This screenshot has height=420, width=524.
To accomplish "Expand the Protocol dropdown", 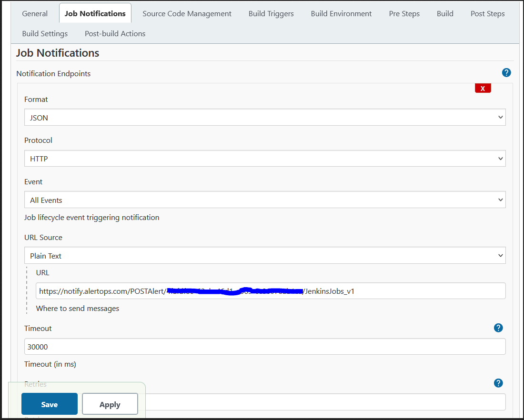I will click(265, 159).
